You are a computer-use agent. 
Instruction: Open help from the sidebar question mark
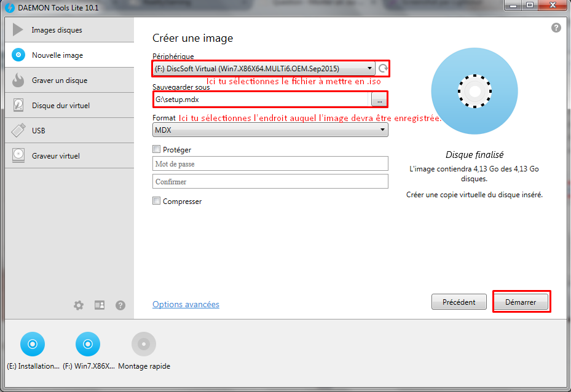point(120,305)
